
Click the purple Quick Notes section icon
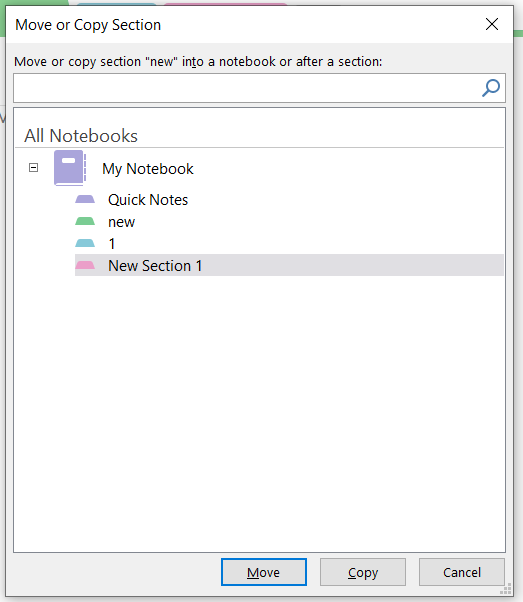(85, 199)
